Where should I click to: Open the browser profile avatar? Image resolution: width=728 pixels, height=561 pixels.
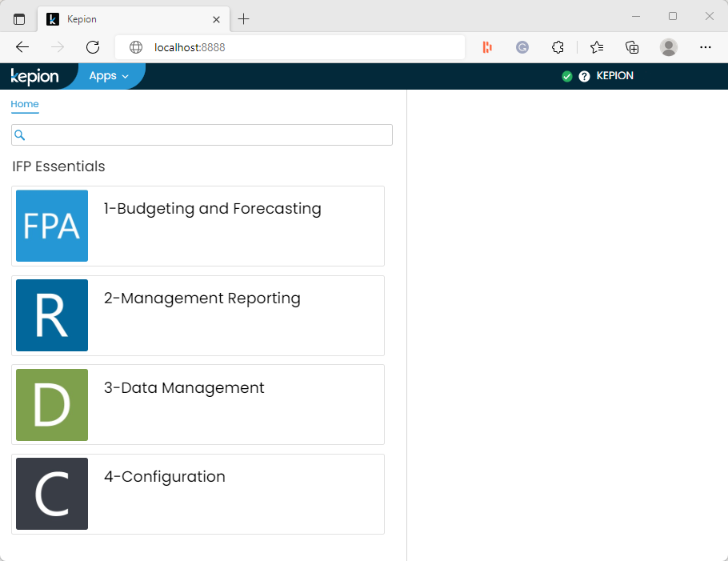(669, 47)
